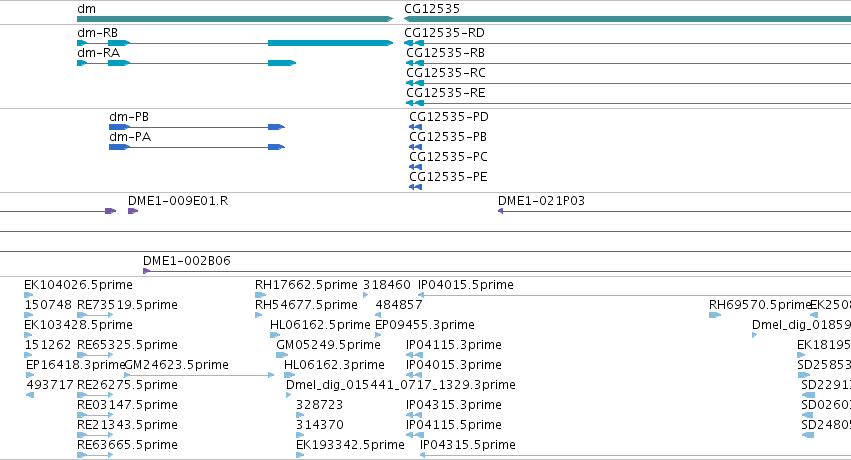The image size is (851, 460).
Task: Select the CG12535-PE protein arrow glyph
Action: (x=416, y=187)
